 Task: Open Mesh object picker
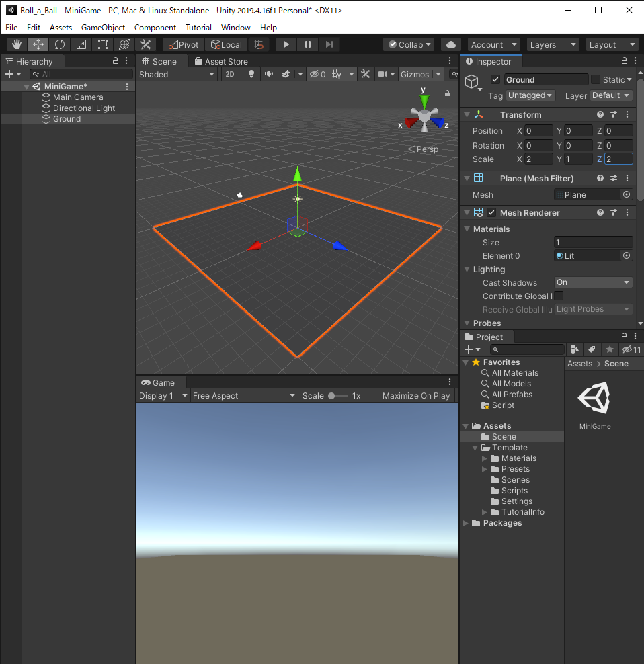[627, 194]
